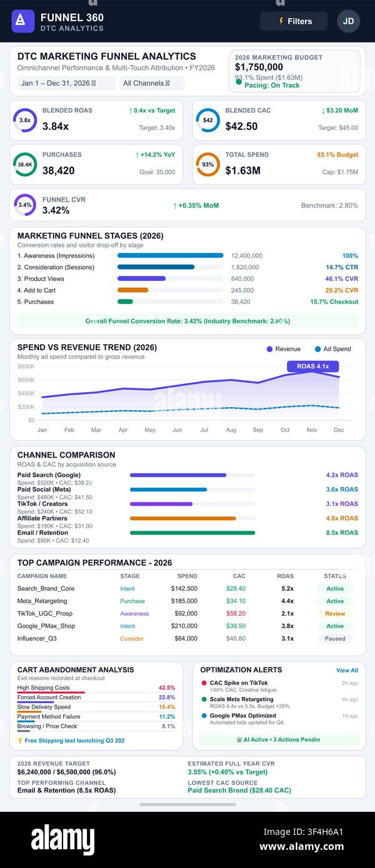The width and height of the screenshot is (375, 868).
Task: Click the $210,000 spend cell
Action: (184, 626)
